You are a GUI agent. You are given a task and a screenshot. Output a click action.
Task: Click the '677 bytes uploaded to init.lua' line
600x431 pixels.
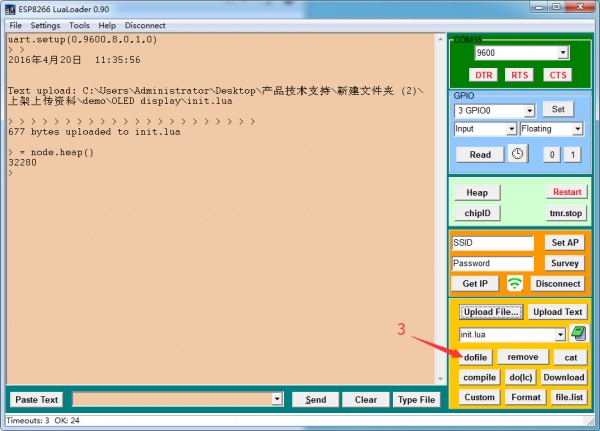pos(94,132)
